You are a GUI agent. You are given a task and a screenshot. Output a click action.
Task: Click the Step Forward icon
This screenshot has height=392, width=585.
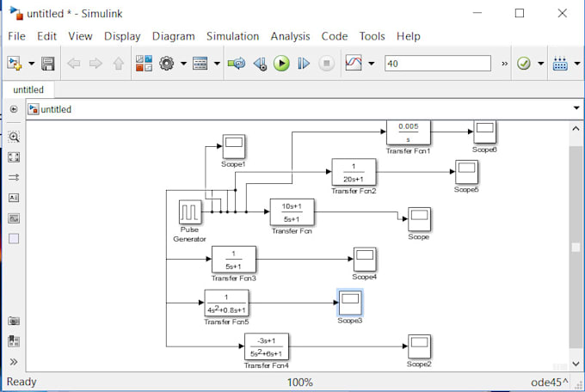(304, 64)
